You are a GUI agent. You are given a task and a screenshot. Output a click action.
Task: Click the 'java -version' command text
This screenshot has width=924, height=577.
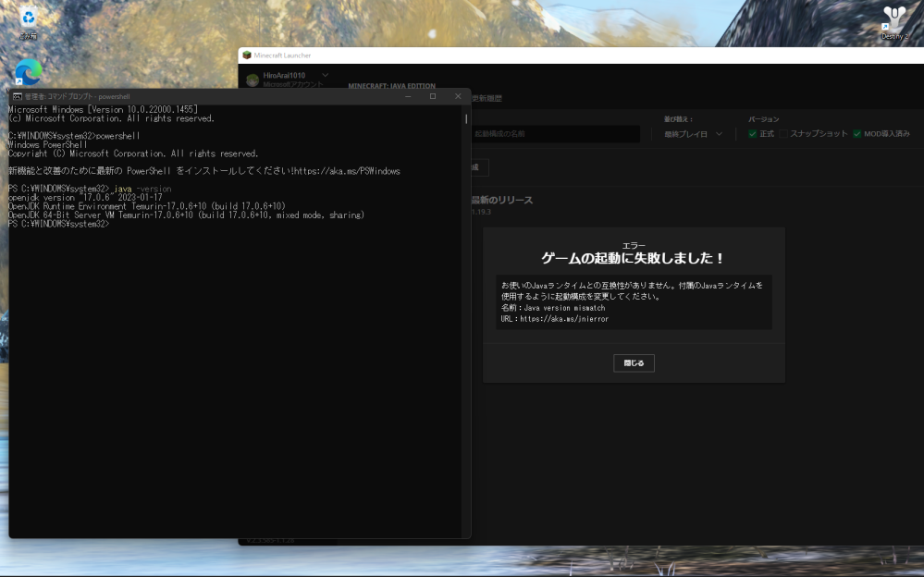pos(142,190)
